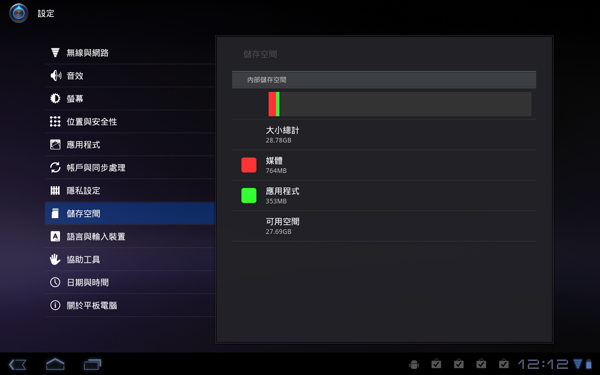Click the info icon beside 關於平板電腦
600x375 pixels.
[x=55, y=305]
